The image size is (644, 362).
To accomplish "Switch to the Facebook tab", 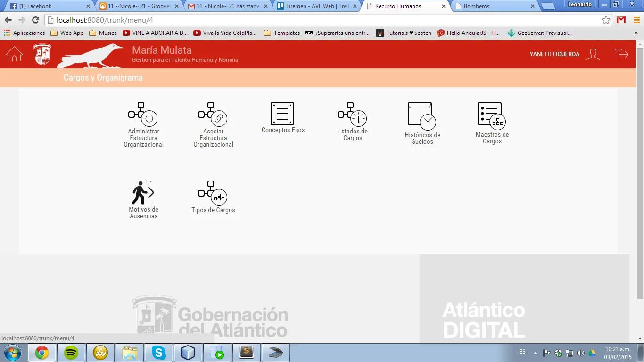I will pyautogui.click(x=50, y=6).
